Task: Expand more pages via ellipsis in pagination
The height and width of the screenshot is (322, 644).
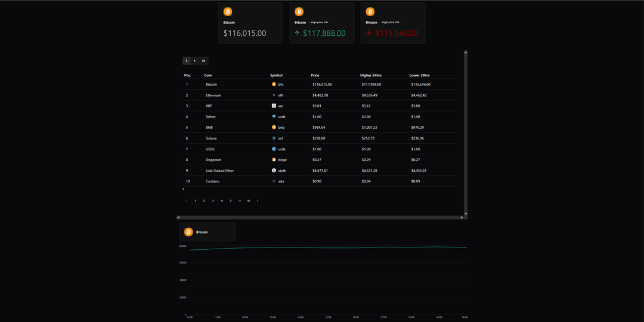Action: (239, 201)
